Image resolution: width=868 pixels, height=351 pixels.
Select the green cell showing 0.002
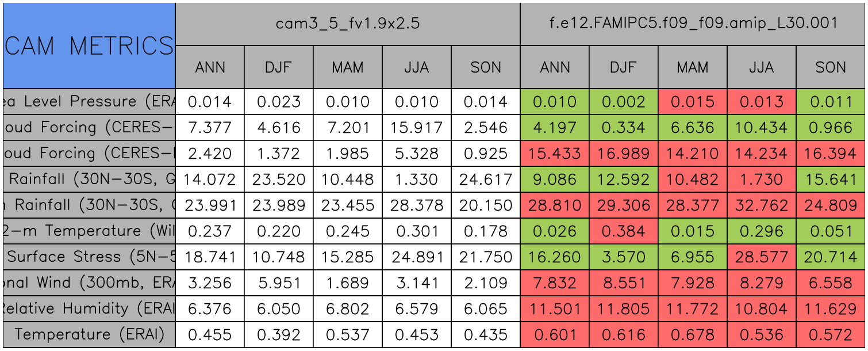(x=624, y=102)
